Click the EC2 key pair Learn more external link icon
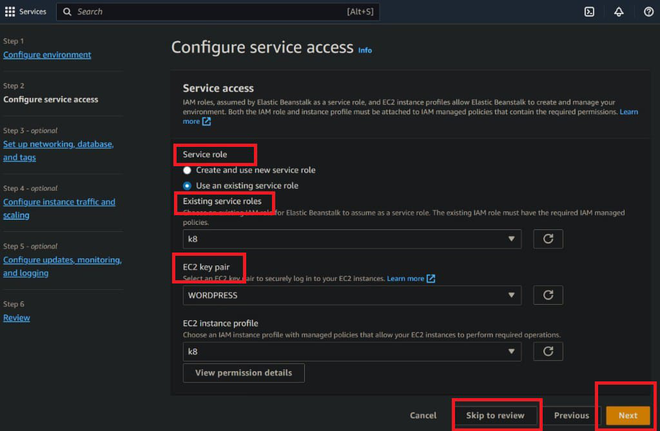The height and width of the screenshot is (431, 660). [431, 278]
